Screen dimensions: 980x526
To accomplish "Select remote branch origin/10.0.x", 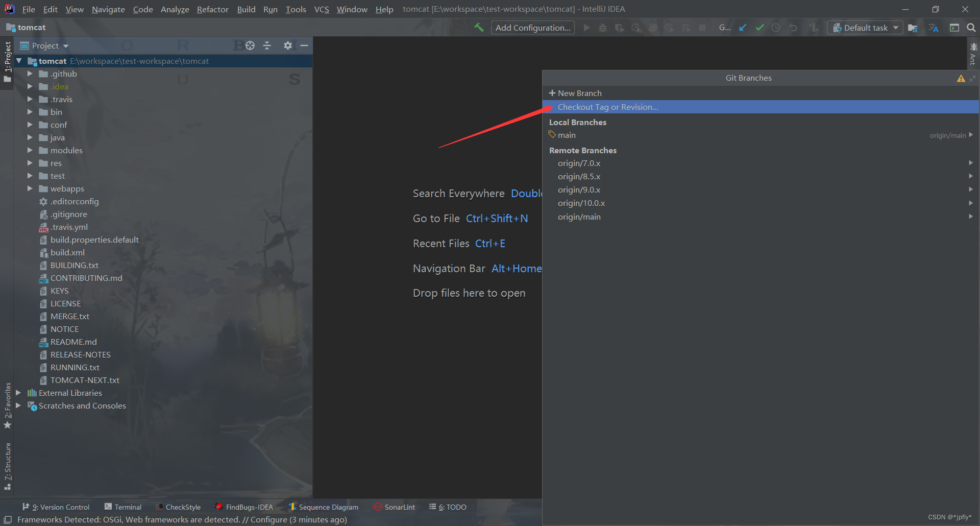I will coord(761,203).
